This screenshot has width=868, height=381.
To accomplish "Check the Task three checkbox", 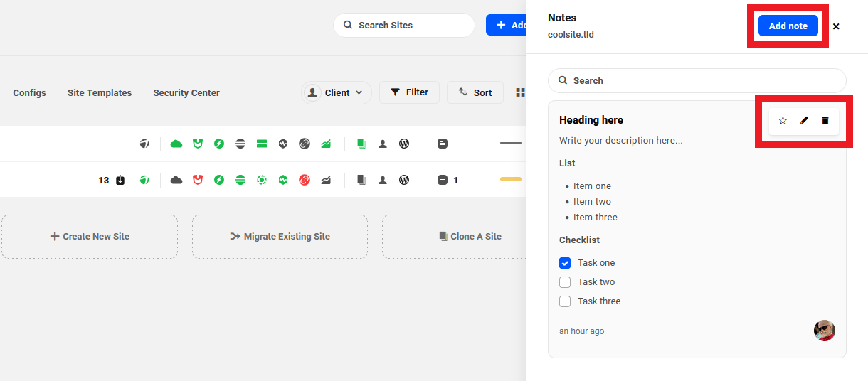I will coord(565,301).
